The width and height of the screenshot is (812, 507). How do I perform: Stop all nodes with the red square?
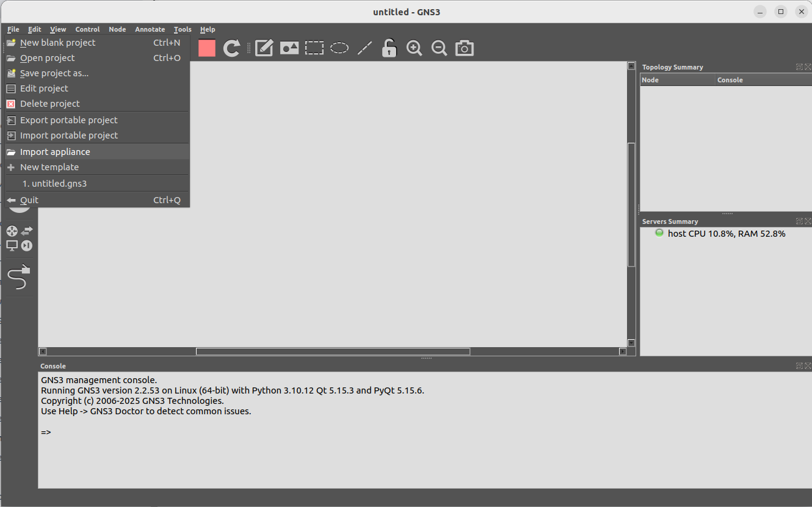(207, 48)
